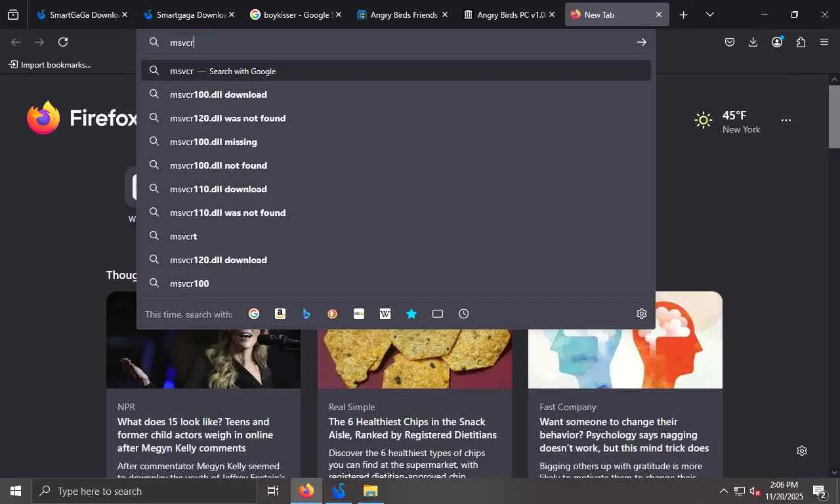Close the boykisser Google search tab
This screenshot has height=504, width=840.
point(339,14)
